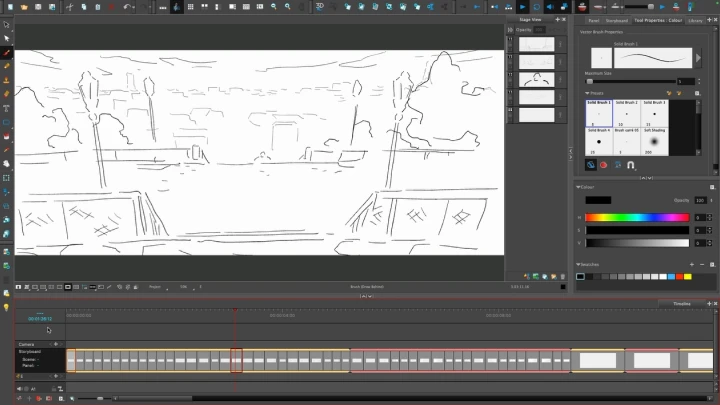Select the Soft Shading brush preset
Viewport: 720px width, 405px height.
click(654, 141)
